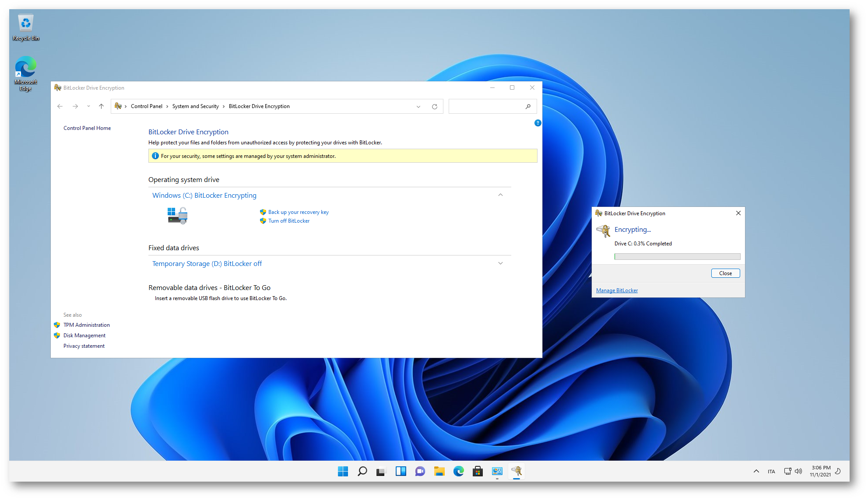Image resolution: width=868 pixels, height=500 pixels.
Task: Click the keys icon beside Encrypting...
Action: point(603,231)
